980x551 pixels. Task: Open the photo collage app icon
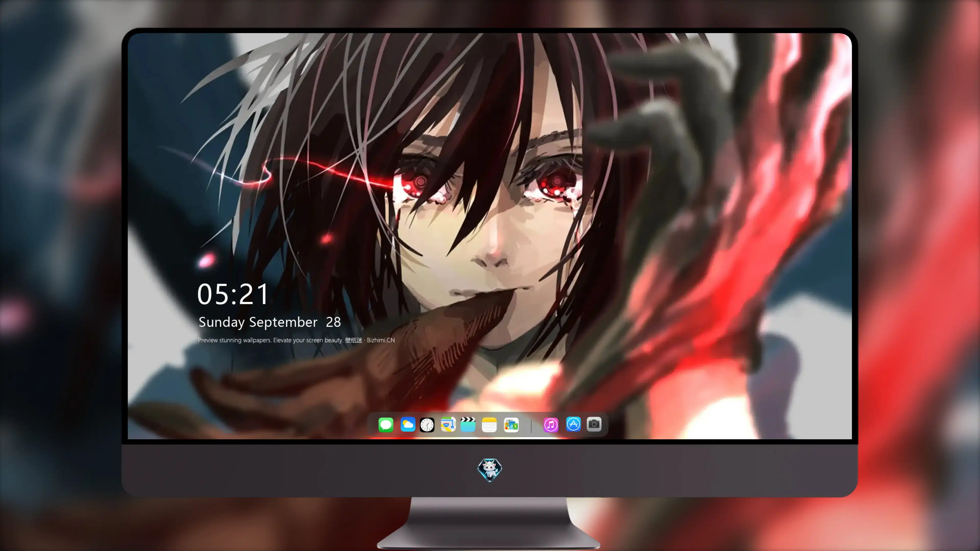pyautogui.click(x=511, y=425)
